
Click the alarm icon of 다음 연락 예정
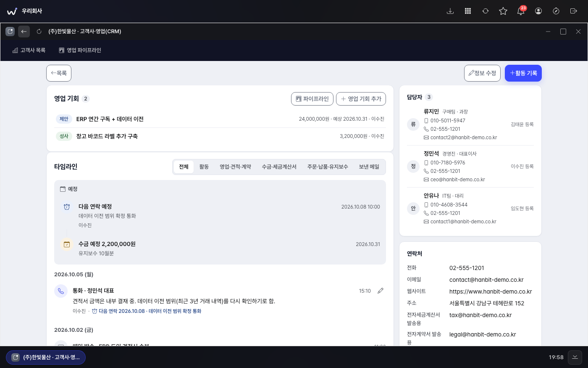coord(67,207)
